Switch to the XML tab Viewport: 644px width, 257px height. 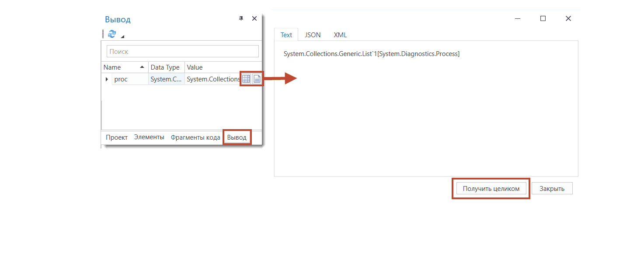pyautogui.click(x=340, y=35)
